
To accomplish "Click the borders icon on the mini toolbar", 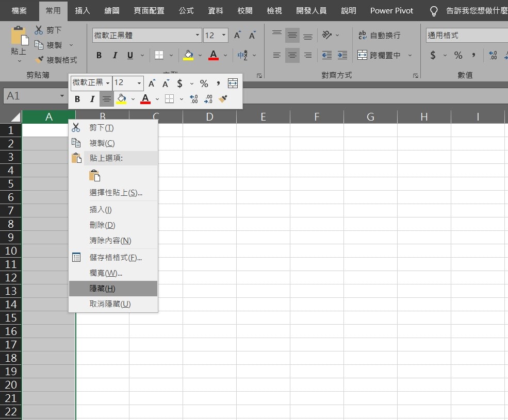I will 169,99.
